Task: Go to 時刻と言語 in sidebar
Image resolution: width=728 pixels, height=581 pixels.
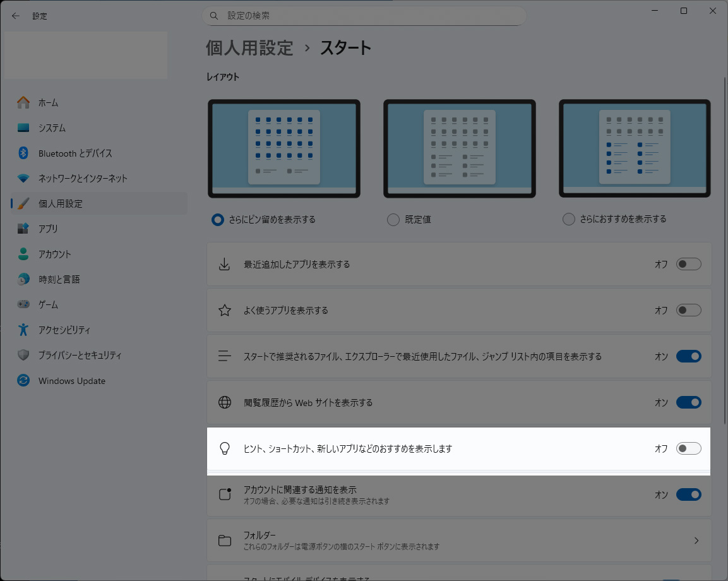Action: (x=59, y=279)
